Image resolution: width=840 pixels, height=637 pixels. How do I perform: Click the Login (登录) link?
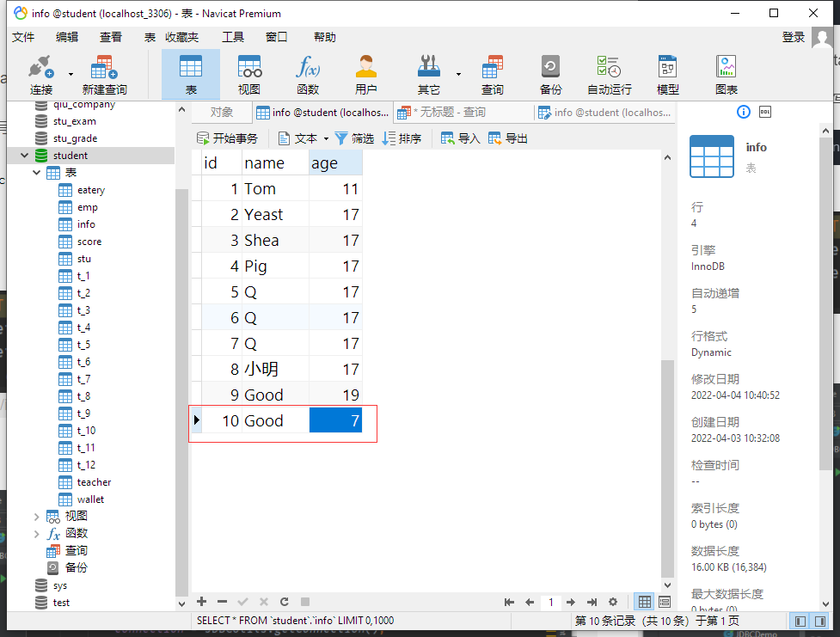[x=794, y=37]
